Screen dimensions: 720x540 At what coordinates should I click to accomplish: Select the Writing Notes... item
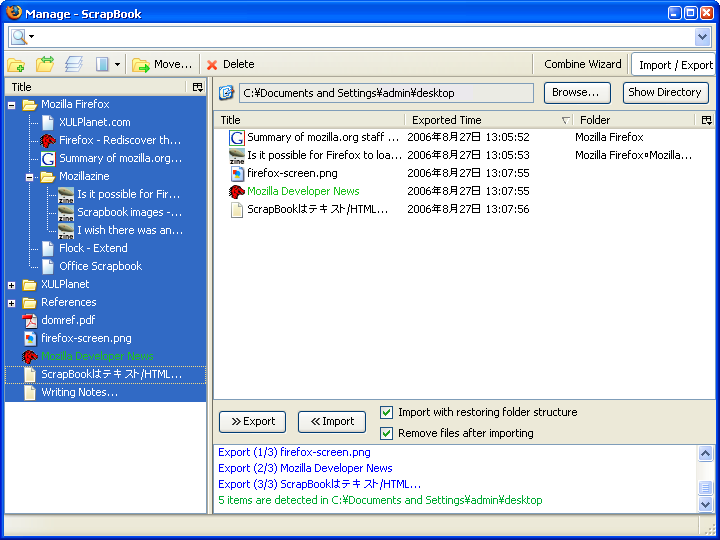(x=79, y=392)
